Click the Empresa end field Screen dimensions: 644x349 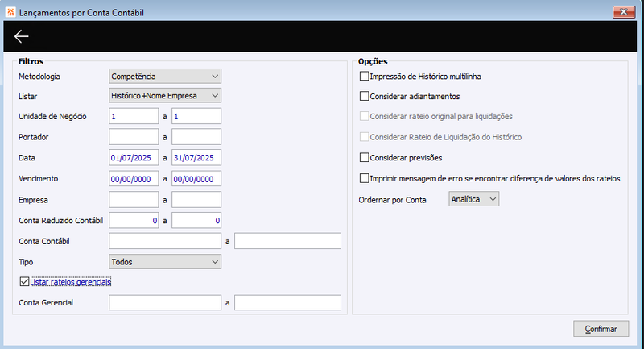(x=196, y=200)
